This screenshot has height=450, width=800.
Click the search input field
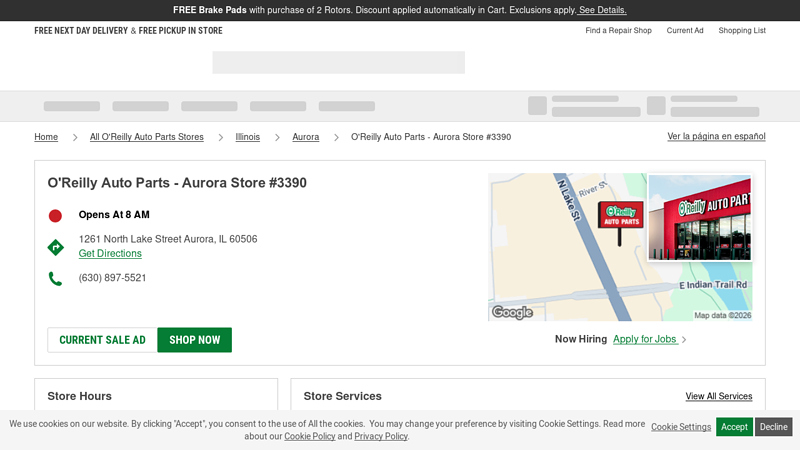(x=338, y=63)
